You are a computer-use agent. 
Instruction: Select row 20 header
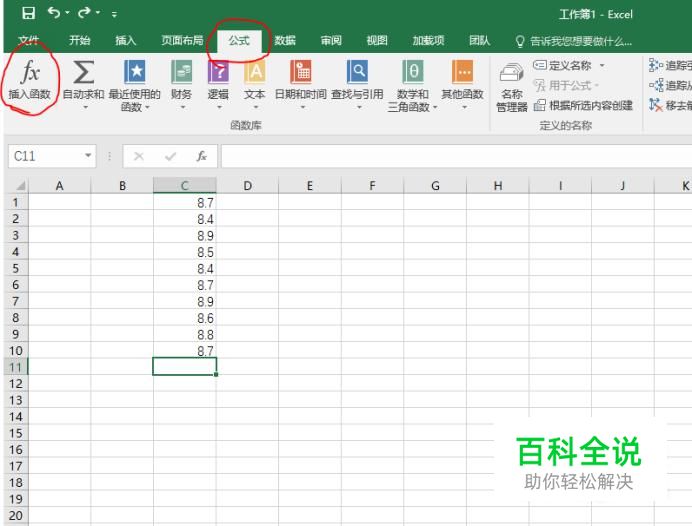coord(16,515)
